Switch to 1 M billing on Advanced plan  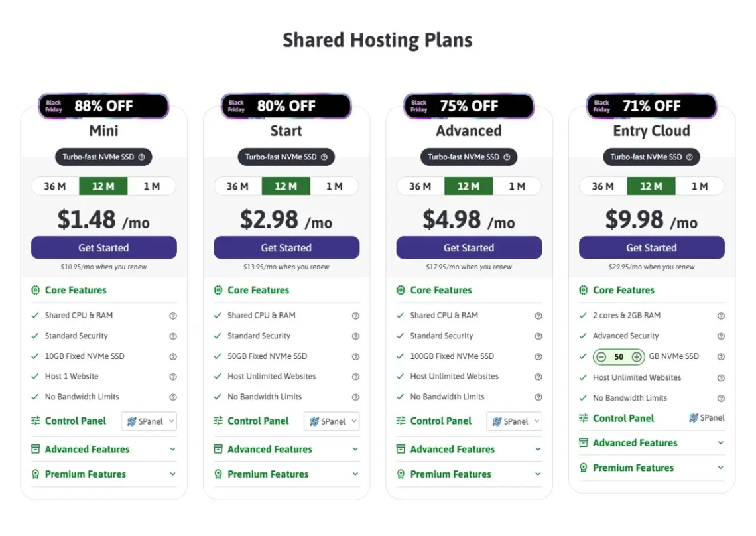pyautogui.click(x=518, y=186)
